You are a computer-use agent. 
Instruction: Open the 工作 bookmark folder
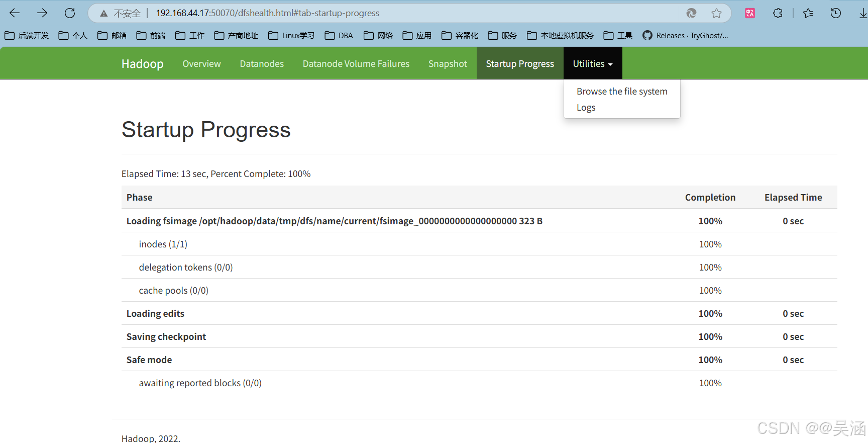pyautogui.click(x=190, y=35)
